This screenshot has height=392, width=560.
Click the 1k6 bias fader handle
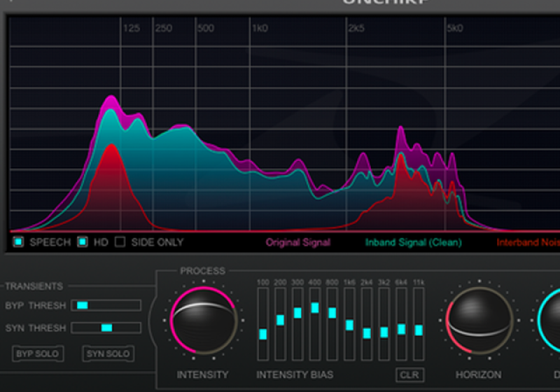(349, 325)
